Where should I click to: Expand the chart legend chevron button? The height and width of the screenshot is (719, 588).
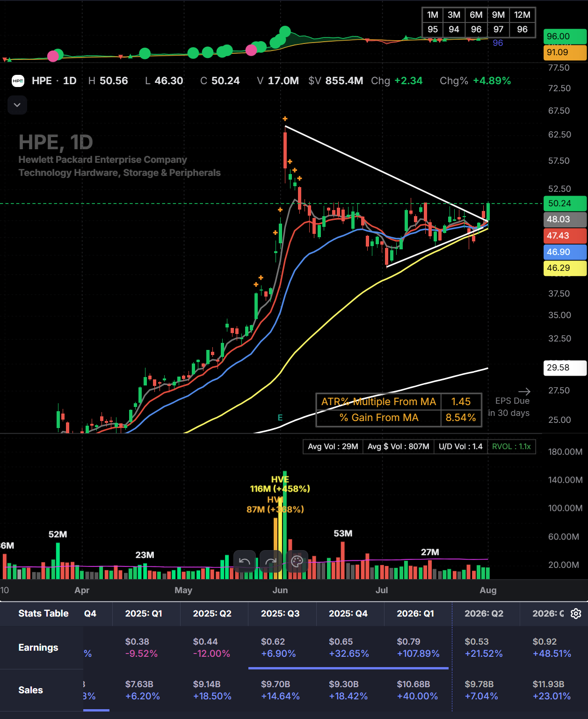click(17, 105)
